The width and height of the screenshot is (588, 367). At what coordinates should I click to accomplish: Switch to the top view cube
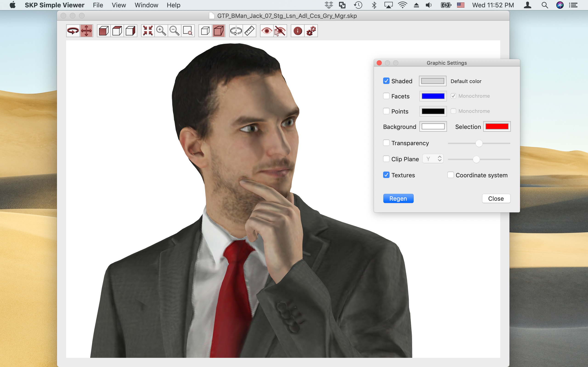click(117, 31)
